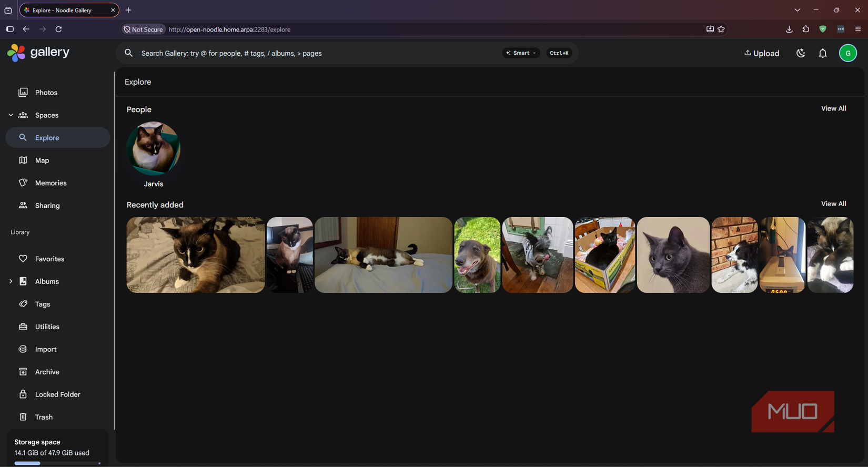Viewport: 868px width, 467px height.
Task: Open Memories from the sidebar
Action: pyautogui.click(x=58, y=183)
